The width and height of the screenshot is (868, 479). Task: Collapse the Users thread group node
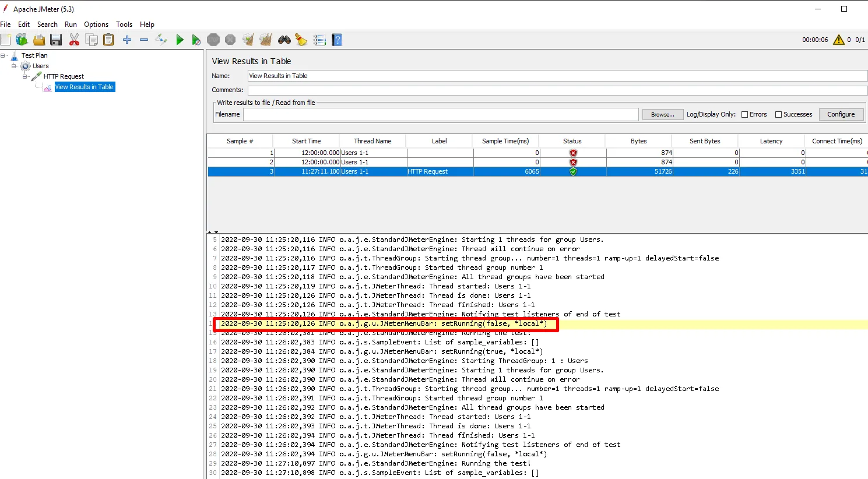pos(14,66)
